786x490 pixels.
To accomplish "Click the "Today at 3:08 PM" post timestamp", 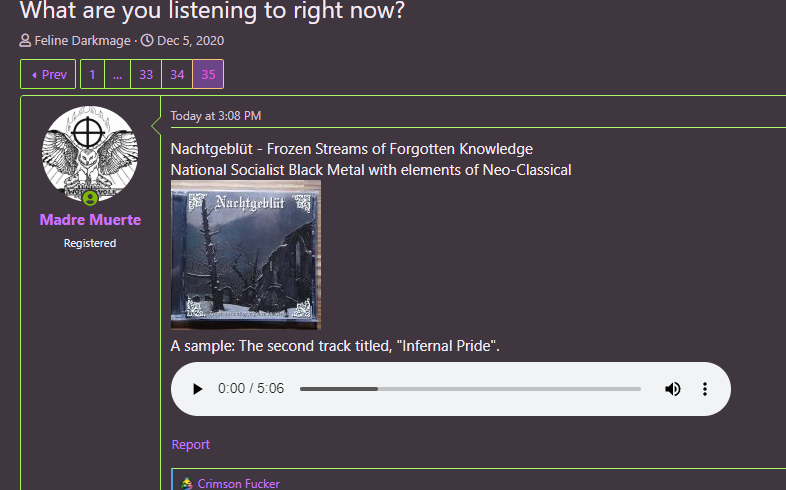I will pyautogui.click(x=216, y=116).
